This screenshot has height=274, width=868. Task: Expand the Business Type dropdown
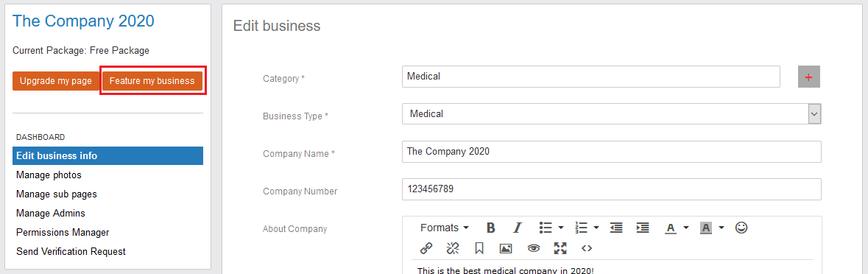pyautogui.click(x=814, y=113)
